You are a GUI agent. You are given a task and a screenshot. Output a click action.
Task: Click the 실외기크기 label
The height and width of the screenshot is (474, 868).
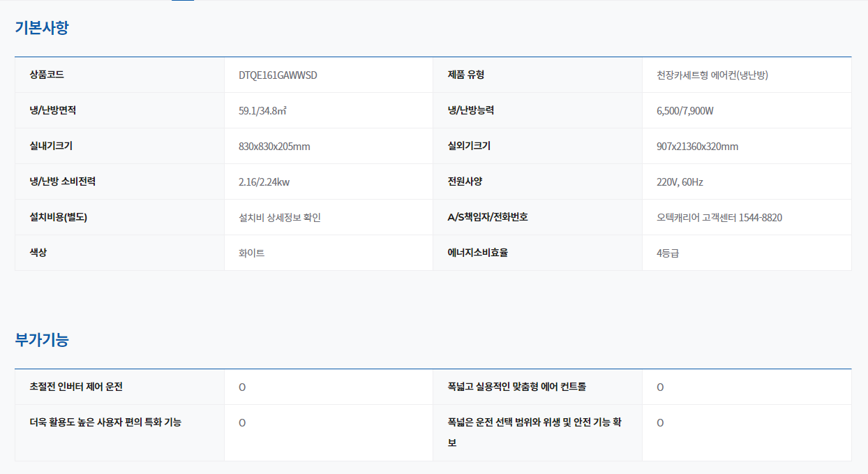coord(470,146)
